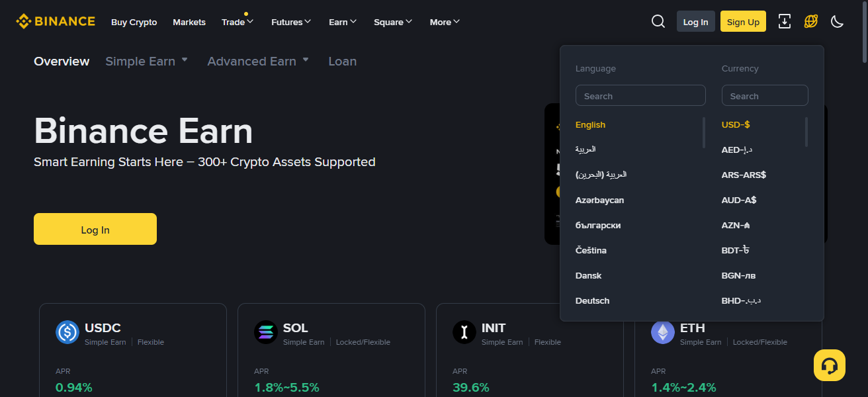
Task: Select the Čeština language option
Action: tap(591, 250)
